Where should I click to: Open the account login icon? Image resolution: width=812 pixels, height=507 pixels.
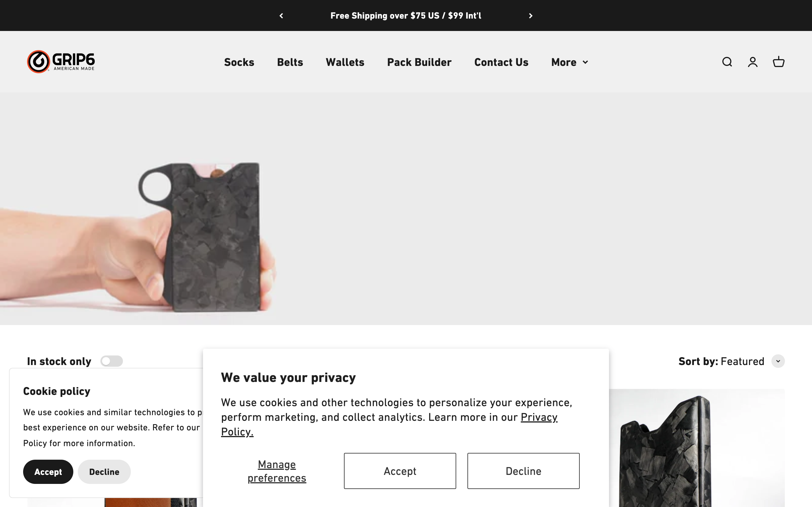[x=753, y=62]
